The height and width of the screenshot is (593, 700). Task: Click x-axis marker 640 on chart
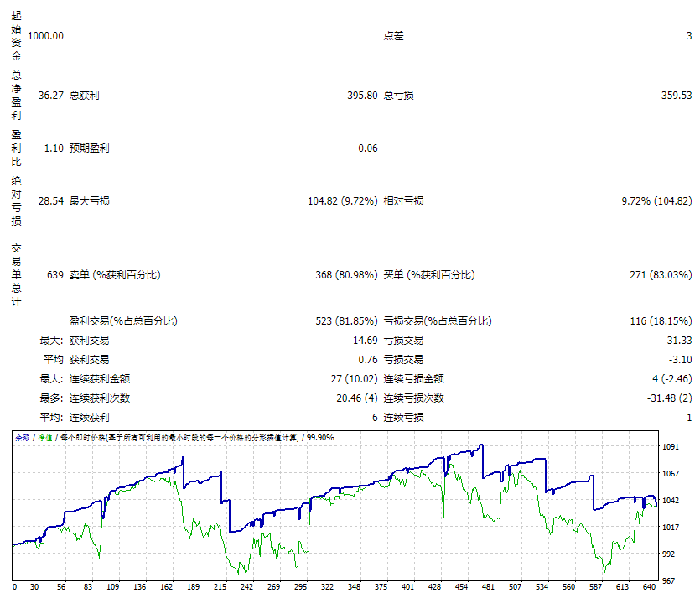point(649,587)
